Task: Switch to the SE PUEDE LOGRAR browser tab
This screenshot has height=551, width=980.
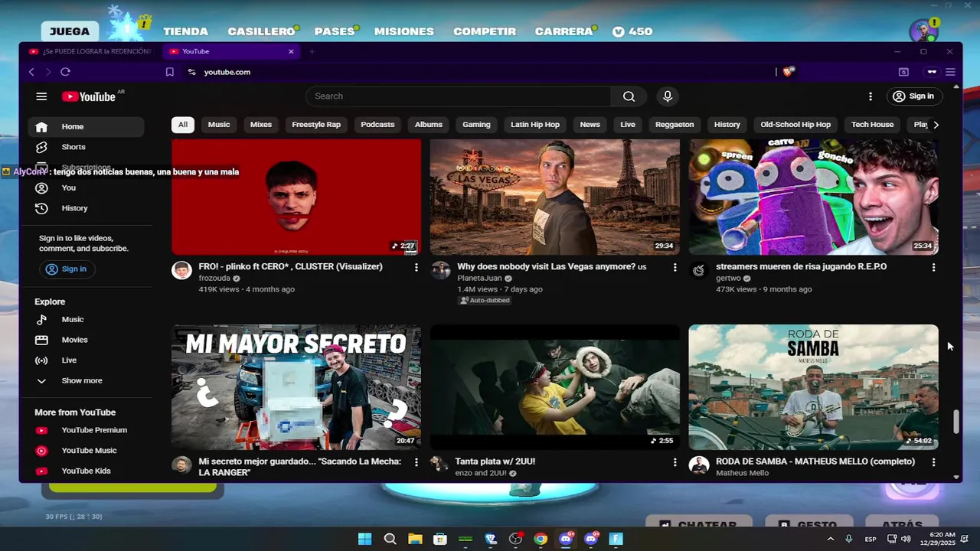Action: 90,51
